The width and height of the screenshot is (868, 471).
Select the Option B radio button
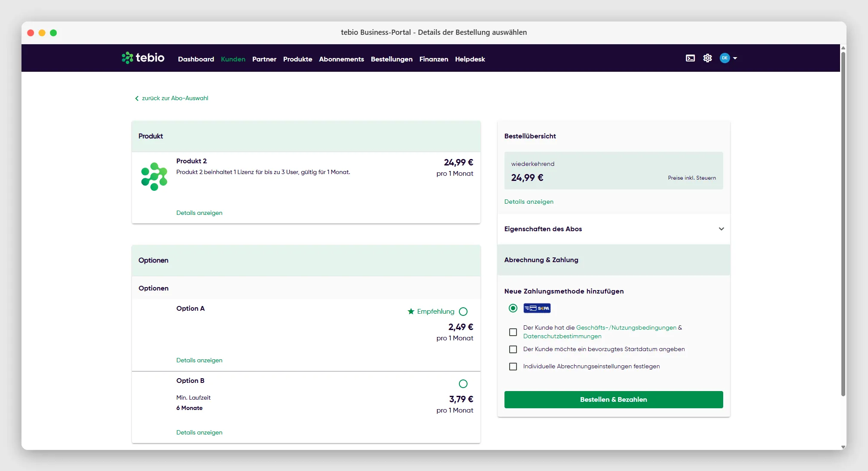463,384
